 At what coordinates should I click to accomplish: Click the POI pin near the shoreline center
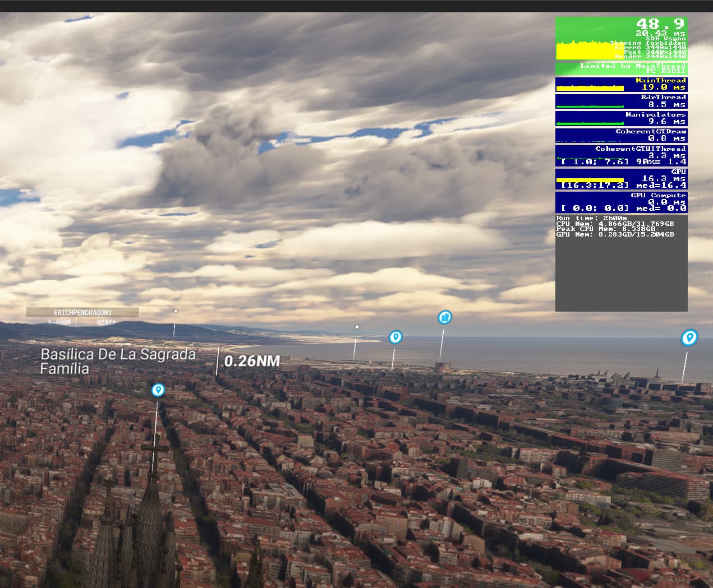point(395,337)
